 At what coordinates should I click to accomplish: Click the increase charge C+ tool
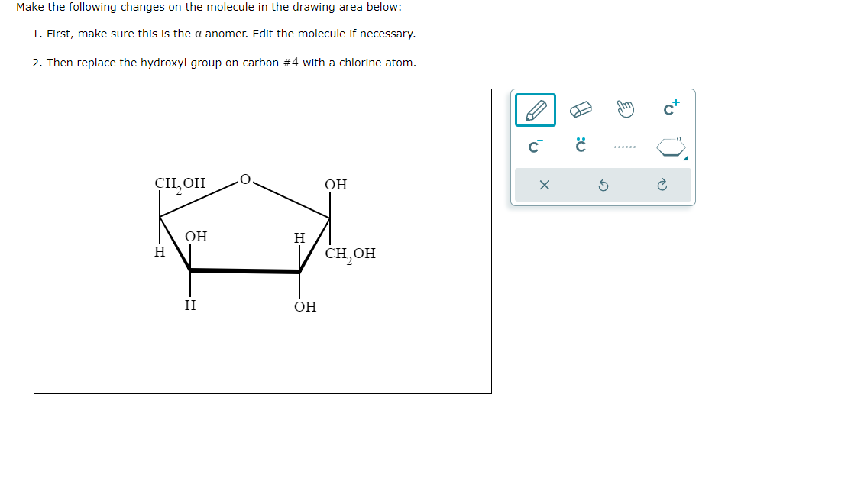click(x=670, y=108)
